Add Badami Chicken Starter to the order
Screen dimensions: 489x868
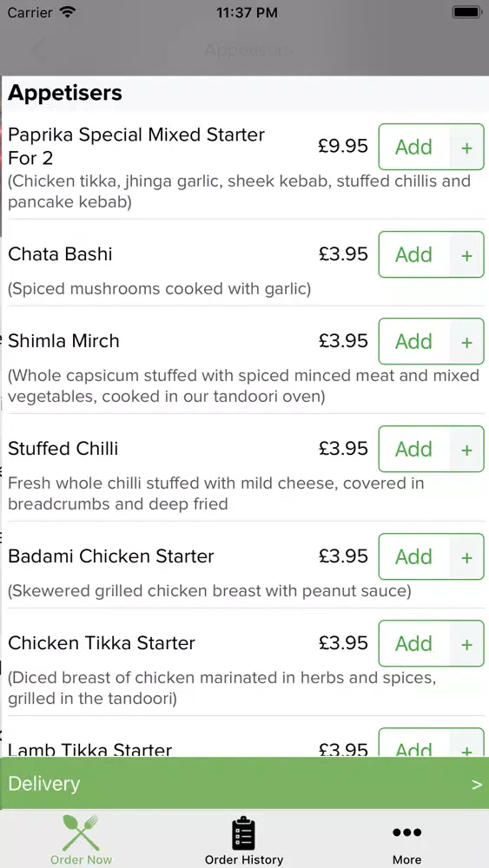click(413, 556)
